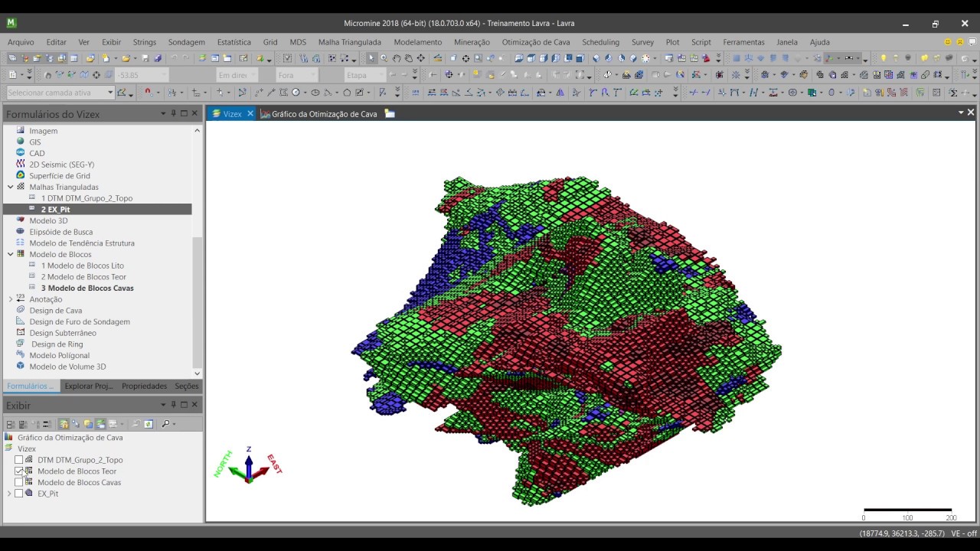
Task: Switch to the Seções panel tab
Action: [x=187, y=386]
